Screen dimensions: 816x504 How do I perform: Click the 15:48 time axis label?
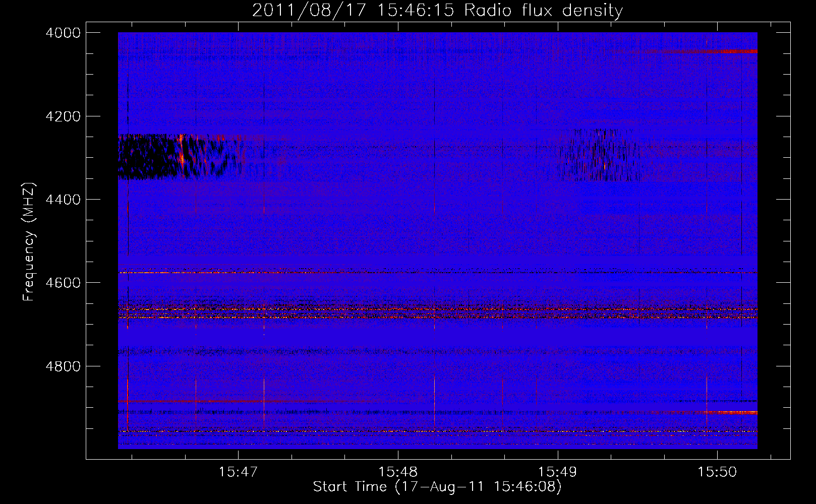point(398,472)
